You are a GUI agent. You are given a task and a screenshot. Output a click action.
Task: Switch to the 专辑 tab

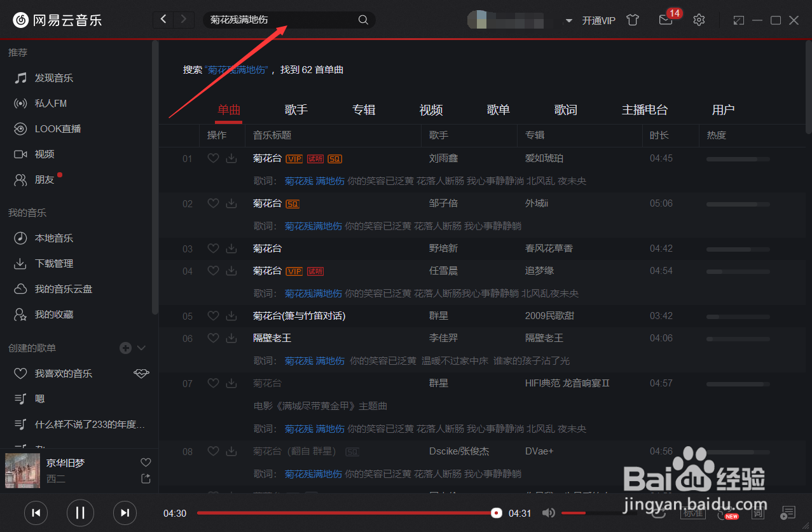pos(364,110)
